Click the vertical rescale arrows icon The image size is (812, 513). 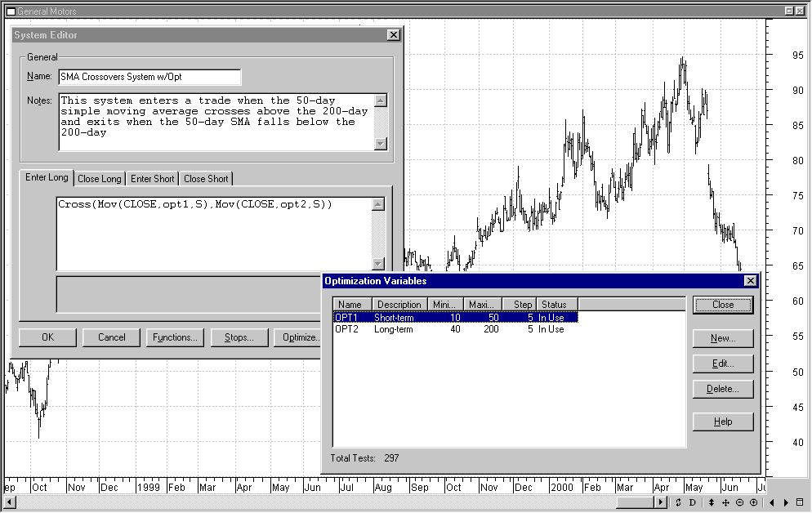712,502
